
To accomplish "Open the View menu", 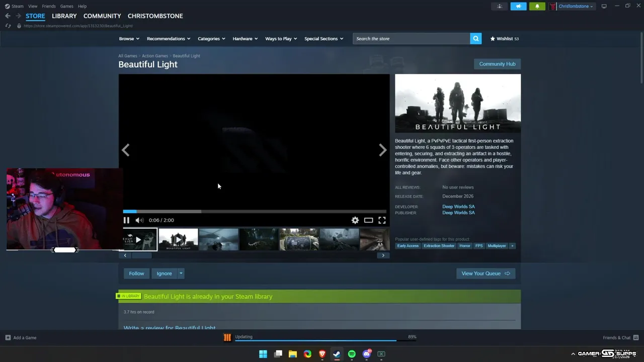I will [x=33, y=6].
